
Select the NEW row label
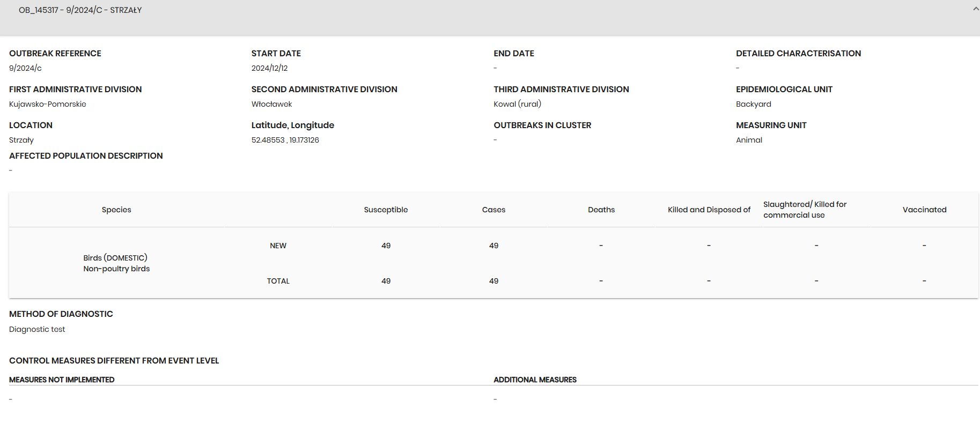(278, 246)
